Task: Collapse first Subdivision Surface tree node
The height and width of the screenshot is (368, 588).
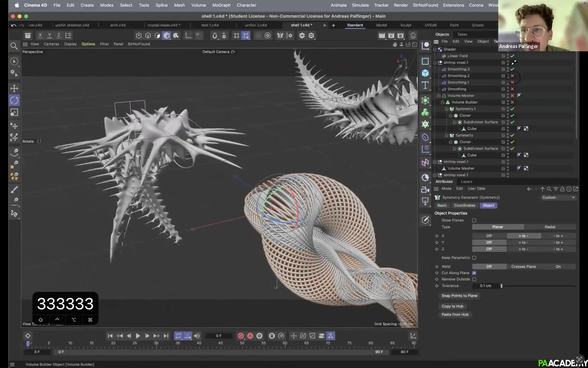Action: tap(454, 122)
